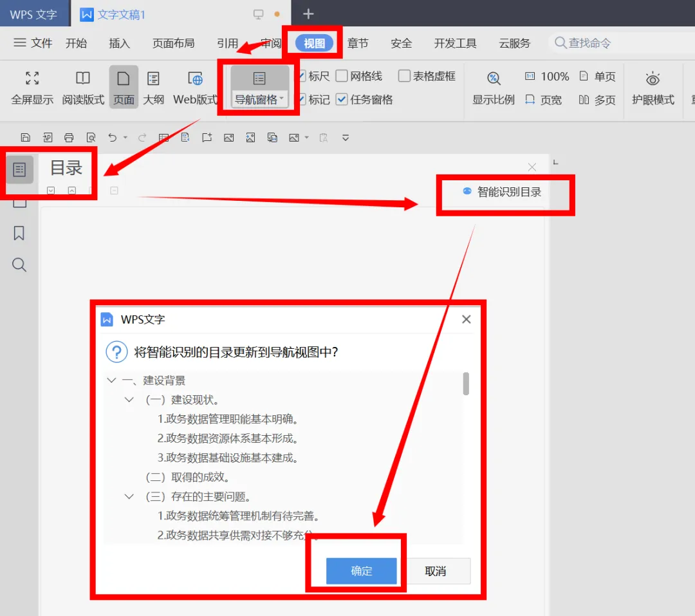This screenshot has height=616, width=695.
Task: Collapse levels up-arrow under 目录
Action: [72, 191]
